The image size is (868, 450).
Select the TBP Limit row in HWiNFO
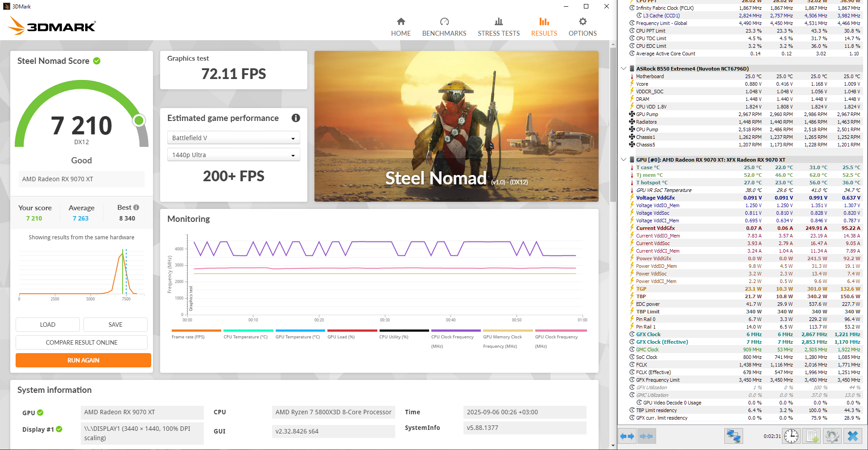pos(744,312)
